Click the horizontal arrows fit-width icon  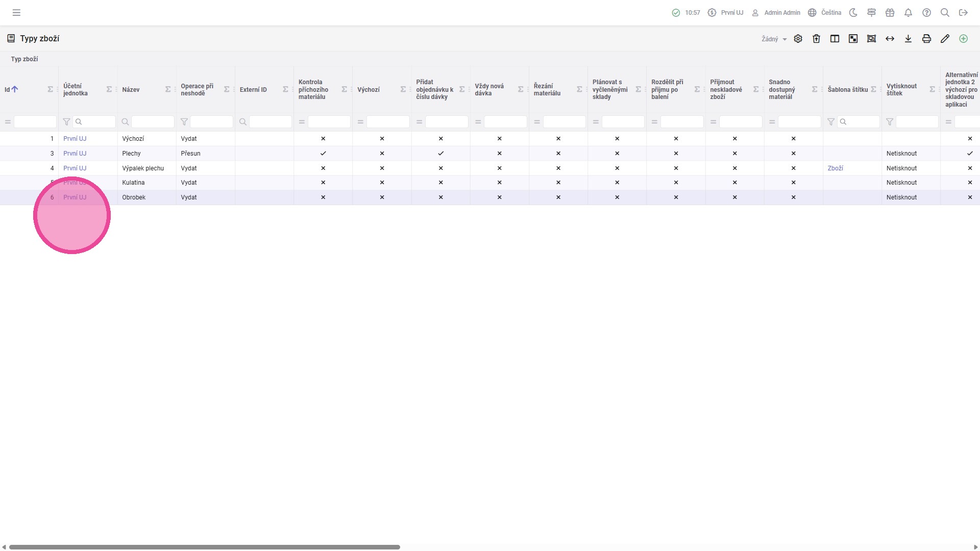890,39
